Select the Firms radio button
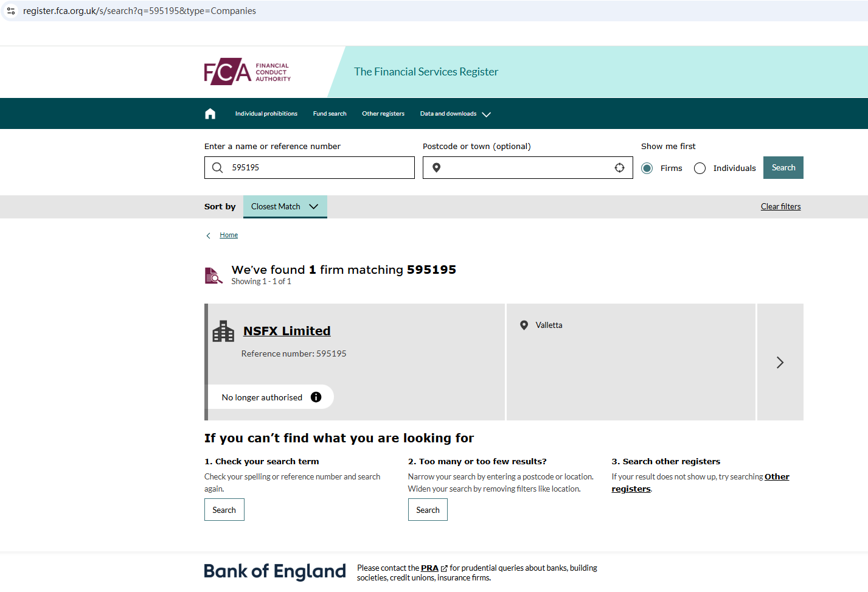Screen dimensions: 868x592 pos(647,169)
